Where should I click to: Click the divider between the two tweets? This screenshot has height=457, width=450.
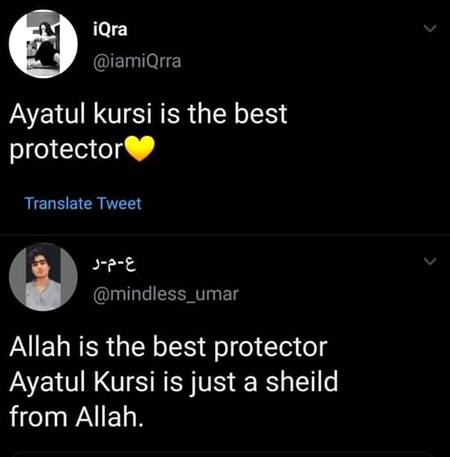[x=225, y=235]
